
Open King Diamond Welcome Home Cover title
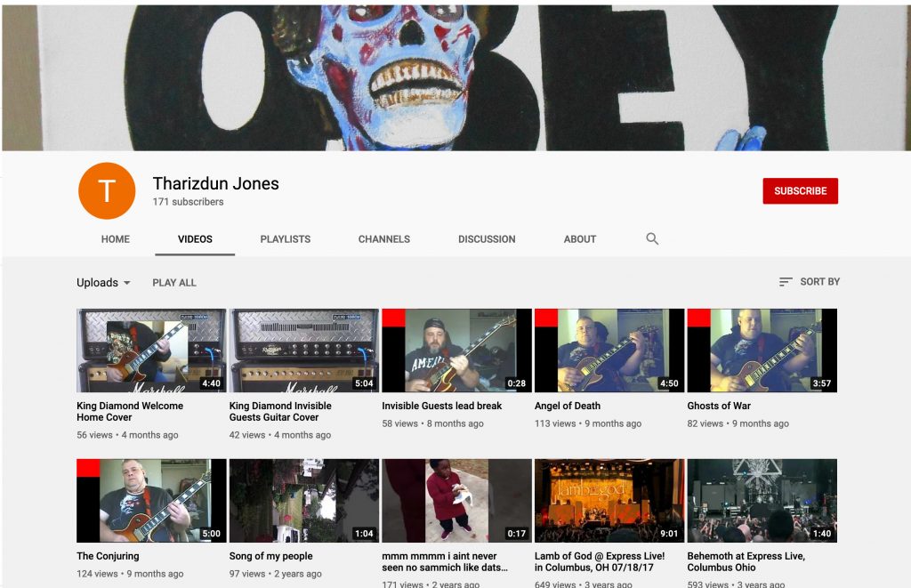click(x=130, y=411)
